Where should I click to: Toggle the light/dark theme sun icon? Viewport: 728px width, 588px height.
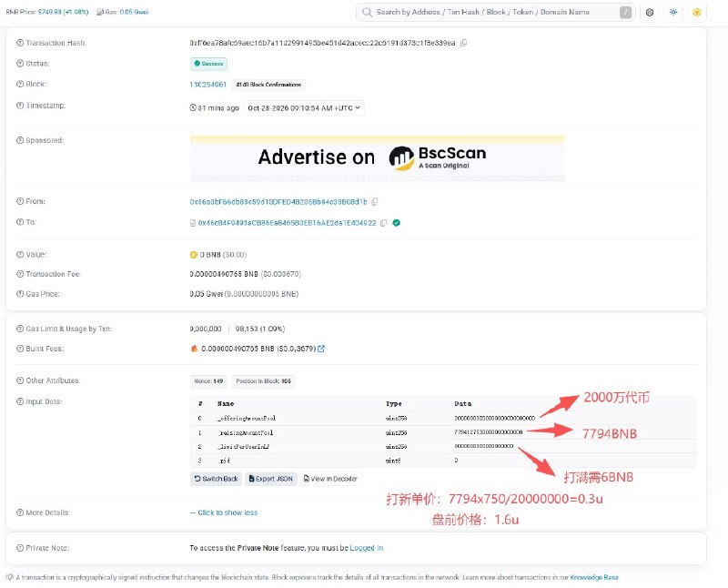(x=673, y=13)
